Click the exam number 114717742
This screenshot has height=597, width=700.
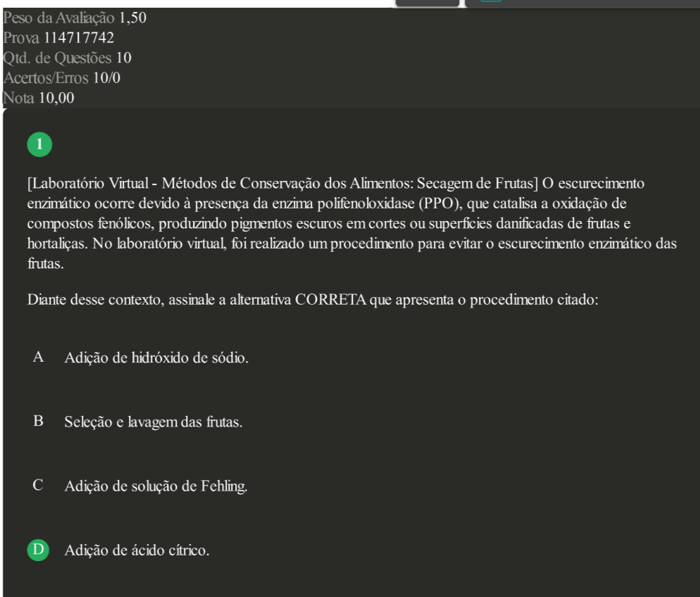click(x=79, y=38)
